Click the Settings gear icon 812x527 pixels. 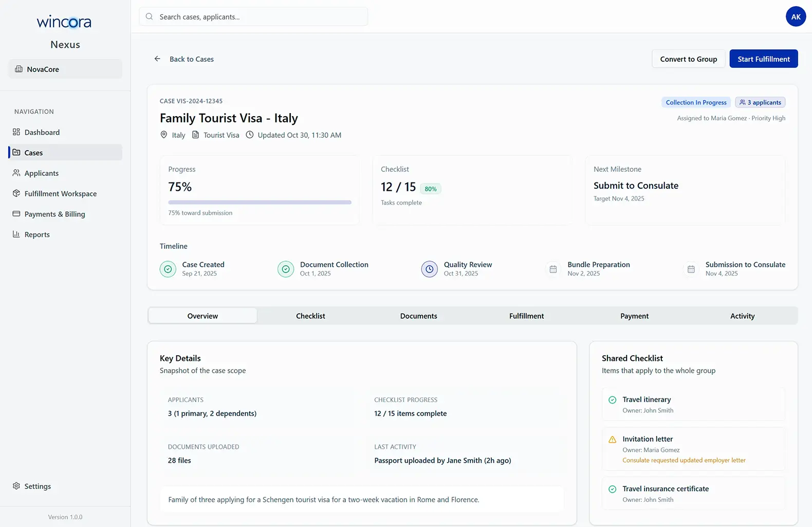click(16, 486)
